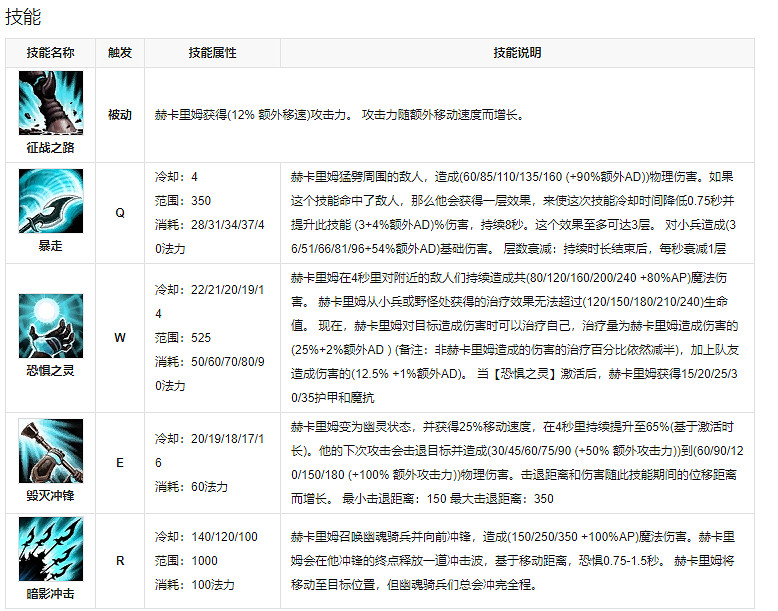Click the 技能说明 column header
This screenshot has width=778, height=611.
(x=518, y=53)
